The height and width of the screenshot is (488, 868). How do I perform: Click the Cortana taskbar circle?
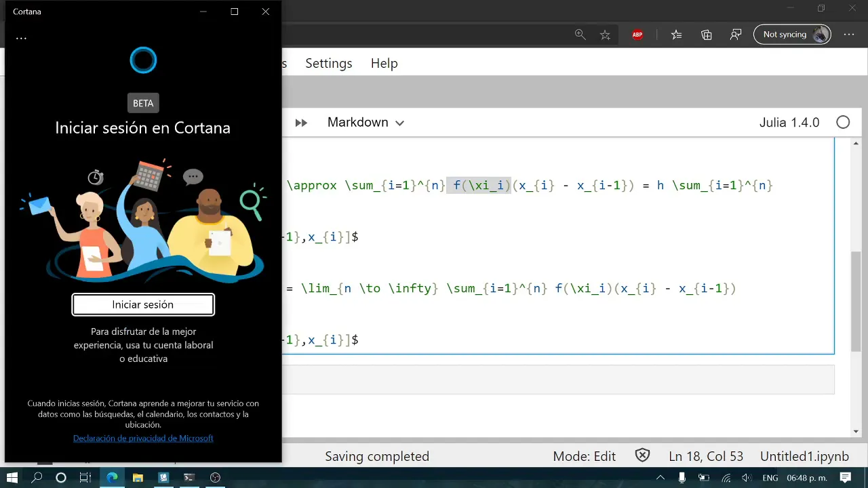pos(60,478)
